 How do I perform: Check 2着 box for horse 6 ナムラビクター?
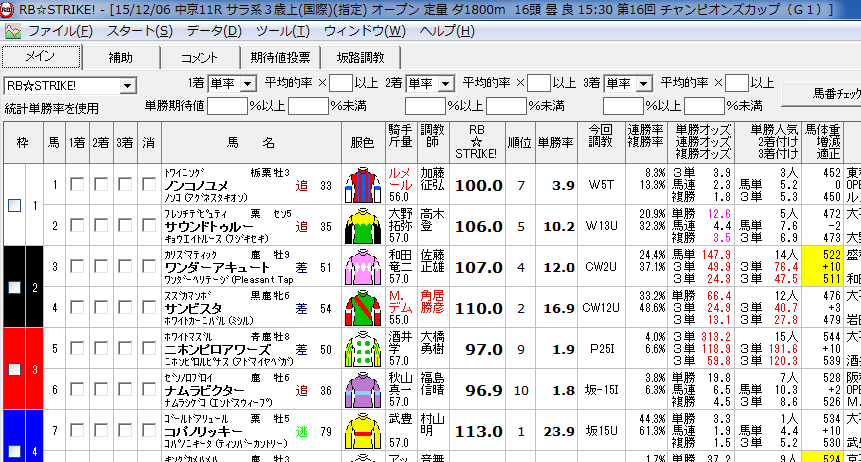pyautogui.click(x=101, y=390)
